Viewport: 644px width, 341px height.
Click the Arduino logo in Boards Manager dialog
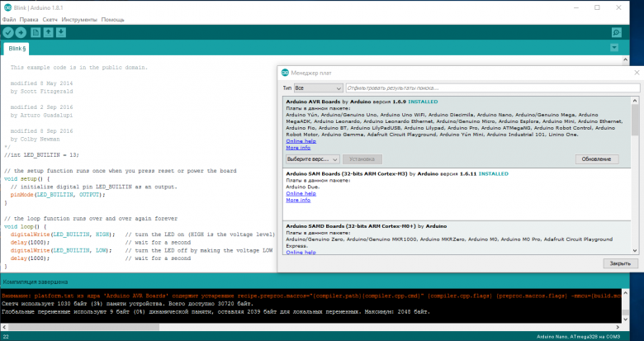285,73
